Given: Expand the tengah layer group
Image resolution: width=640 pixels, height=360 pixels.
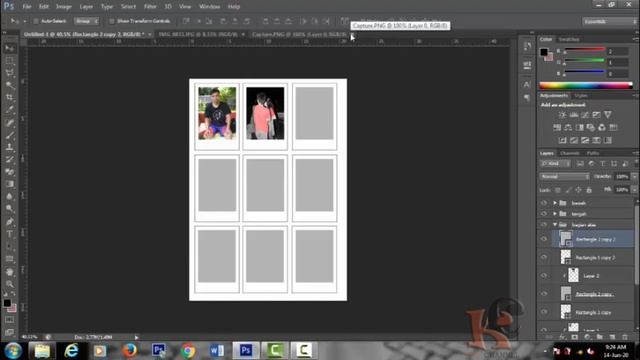Looking at the screenshot, I should click(x=555, y=213).
